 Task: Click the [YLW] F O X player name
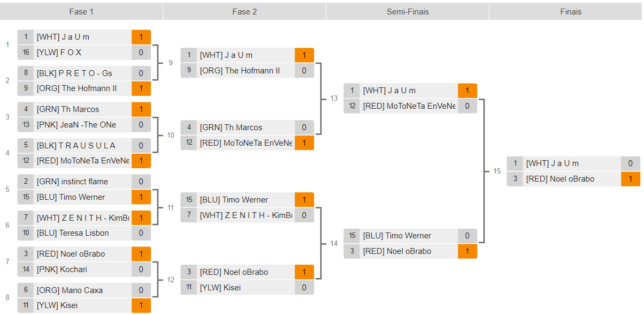click(x=59, y=52)
